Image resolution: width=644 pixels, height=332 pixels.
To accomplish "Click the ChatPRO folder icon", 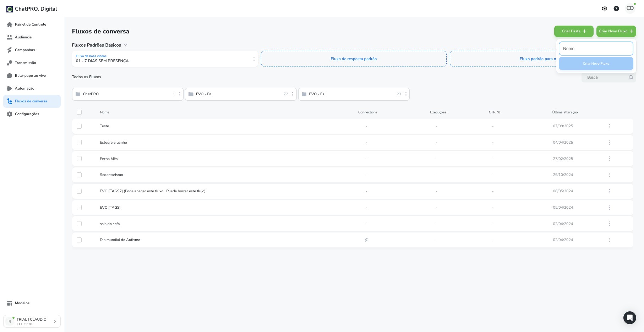I will pos(78,94).
